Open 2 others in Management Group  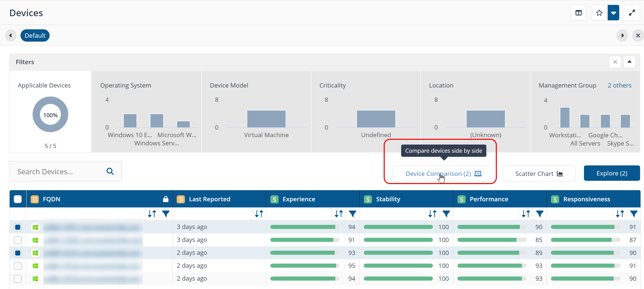[x=619, y=85]
